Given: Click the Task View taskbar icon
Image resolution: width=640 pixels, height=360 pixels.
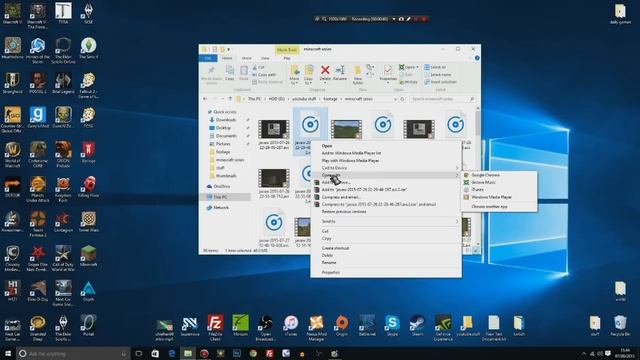Looking at the screenshot, I should (138, 353).
